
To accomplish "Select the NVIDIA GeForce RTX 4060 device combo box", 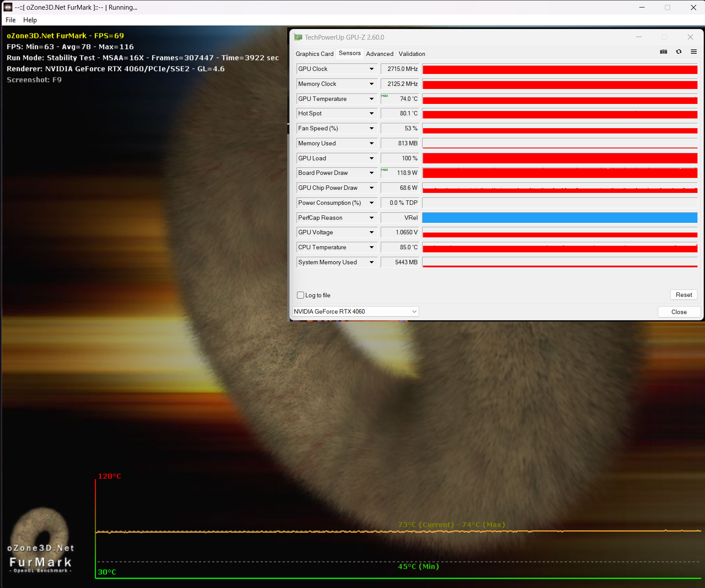I will (356, 312).
